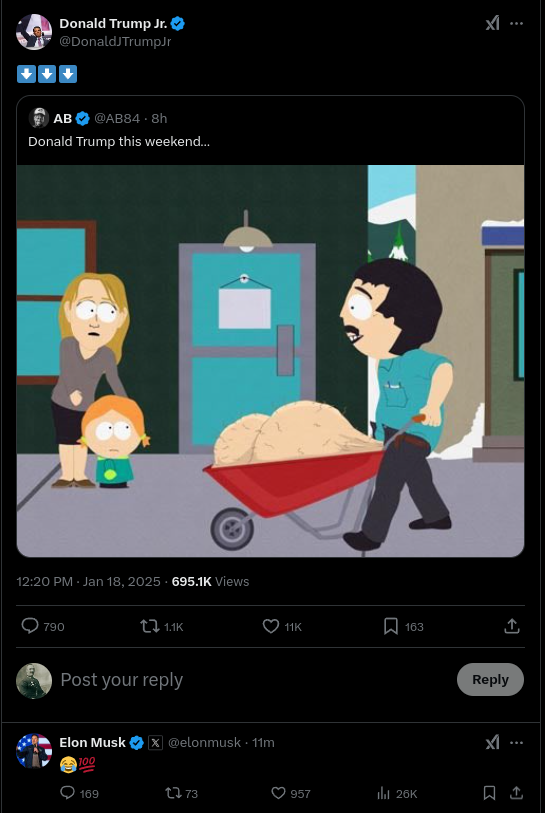View analytics of Elon Musk's reply 26K
The height and width of the screenshot is (813, 545).
point(383,793)
